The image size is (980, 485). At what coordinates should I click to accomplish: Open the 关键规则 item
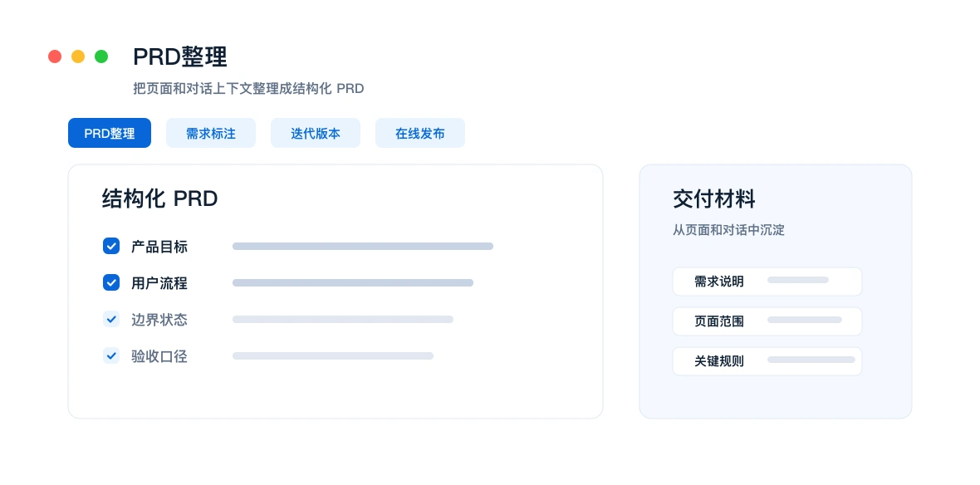767,361
